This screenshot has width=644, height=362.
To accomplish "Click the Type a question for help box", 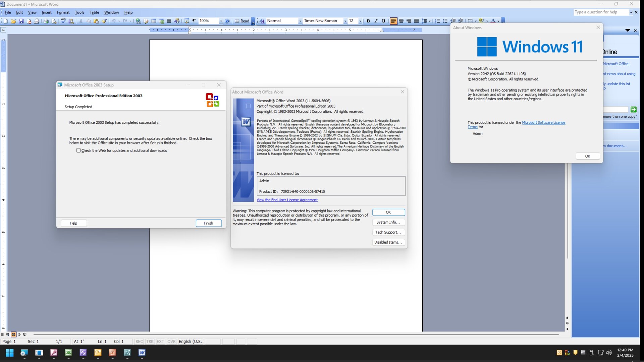I will (601, 12).
